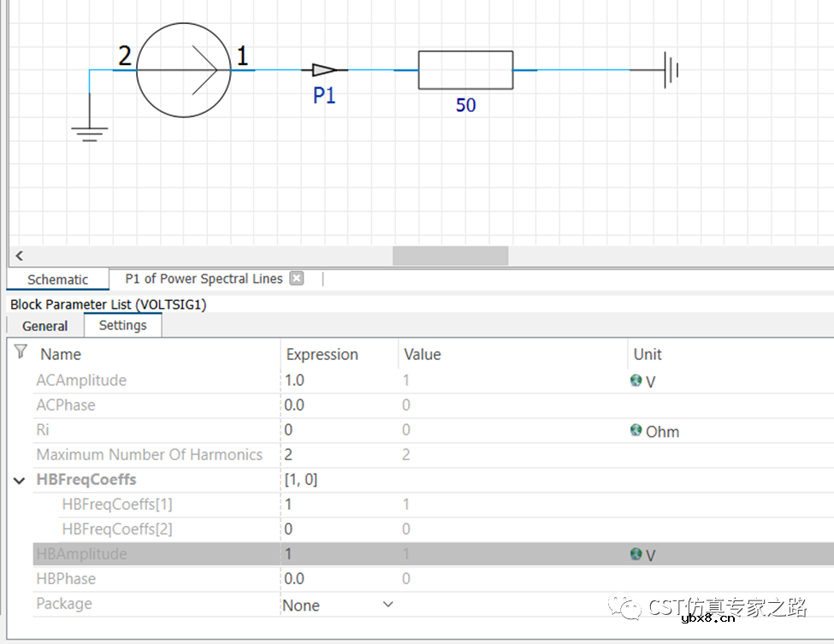This screenshot has height=644, width=834.
Task: Click the left ground symbol
Action: point(89,132)
